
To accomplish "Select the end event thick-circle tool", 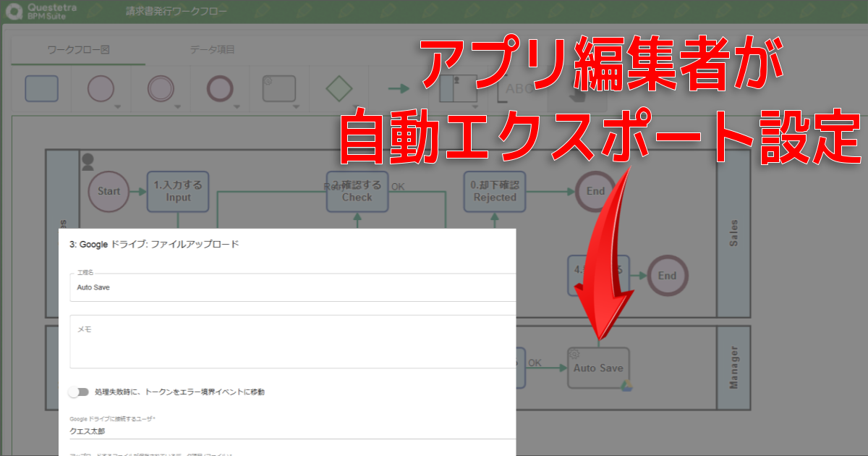I will tap(220, 88).
